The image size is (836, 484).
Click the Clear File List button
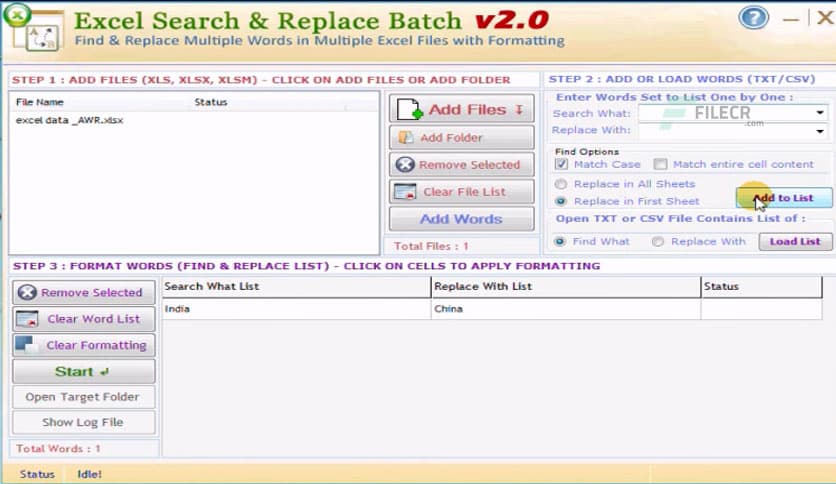coord(462,192)
